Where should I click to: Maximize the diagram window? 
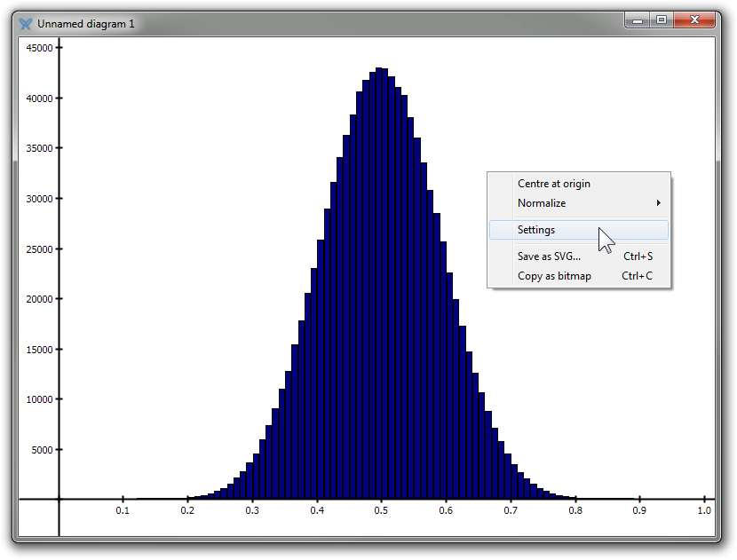click(662, 20)
